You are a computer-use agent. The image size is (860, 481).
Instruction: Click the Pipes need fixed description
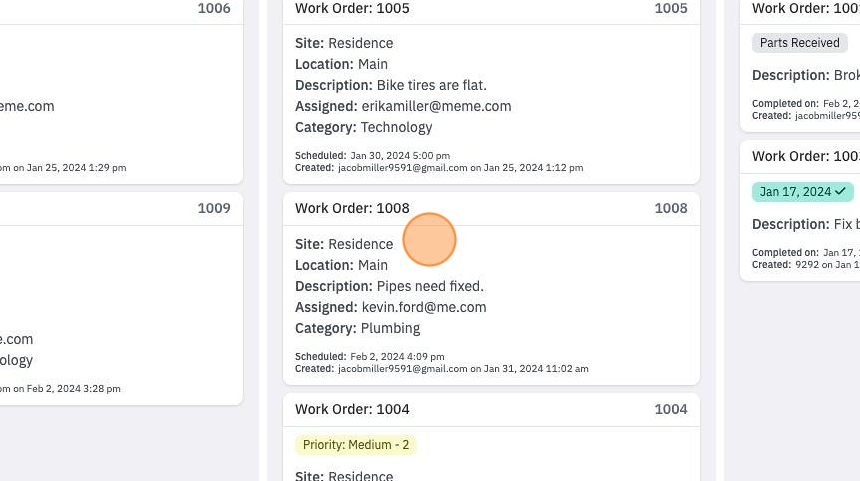pos(430,286)
